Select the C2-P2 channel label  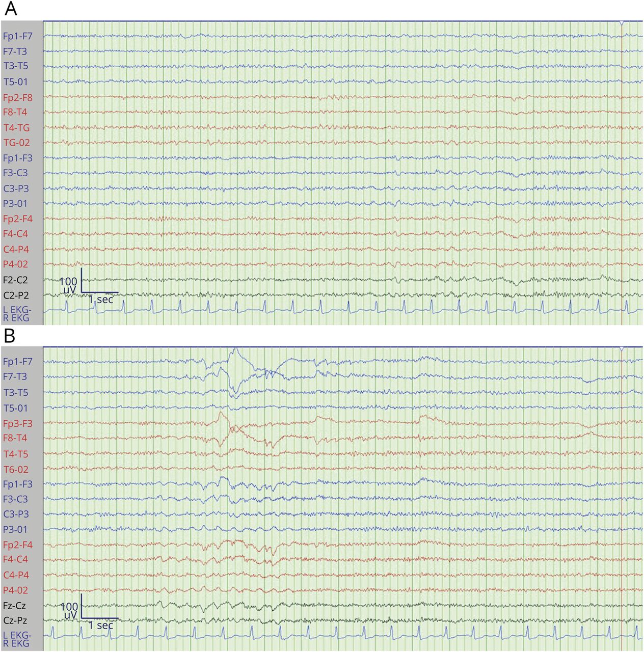point(15,295)
